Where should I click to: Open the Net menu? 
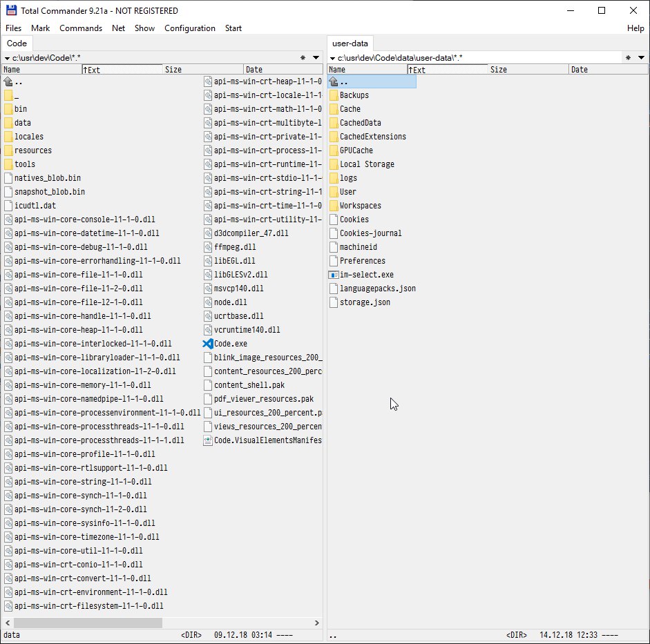[x=118, y=28]
